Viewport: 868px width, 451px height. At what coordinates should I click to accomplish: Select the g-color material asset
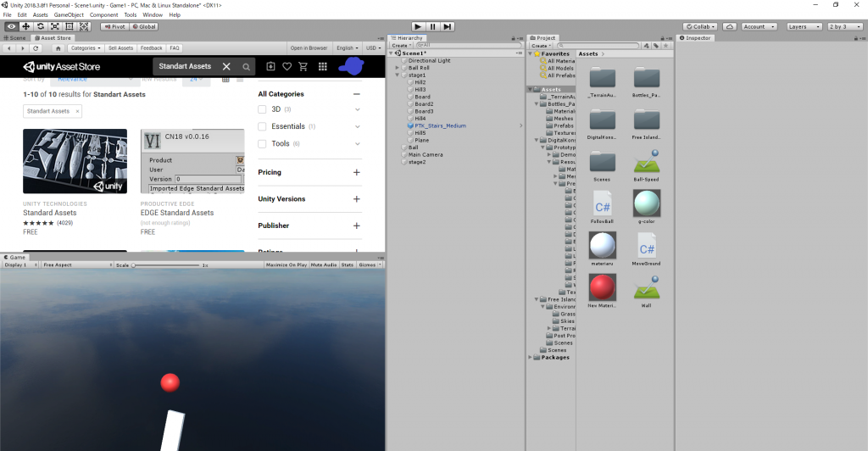click(647, 207)
